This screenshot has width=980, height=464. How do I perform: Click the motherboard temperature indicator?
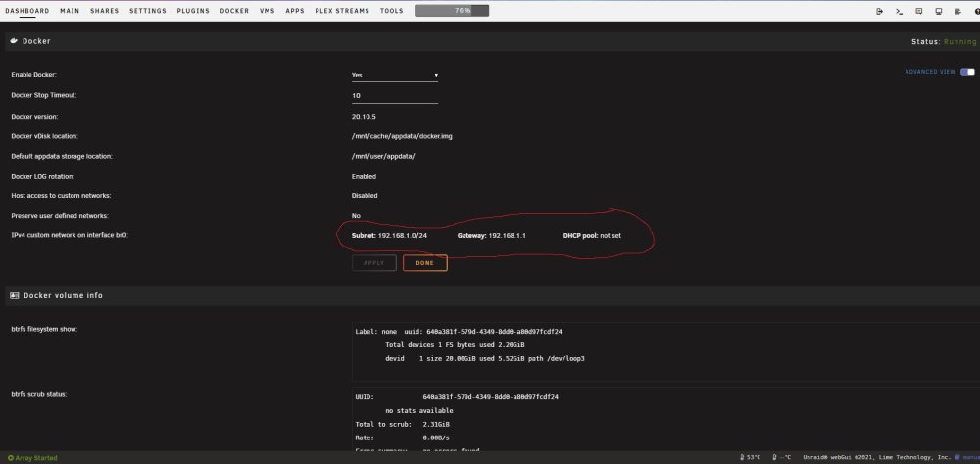782,458
